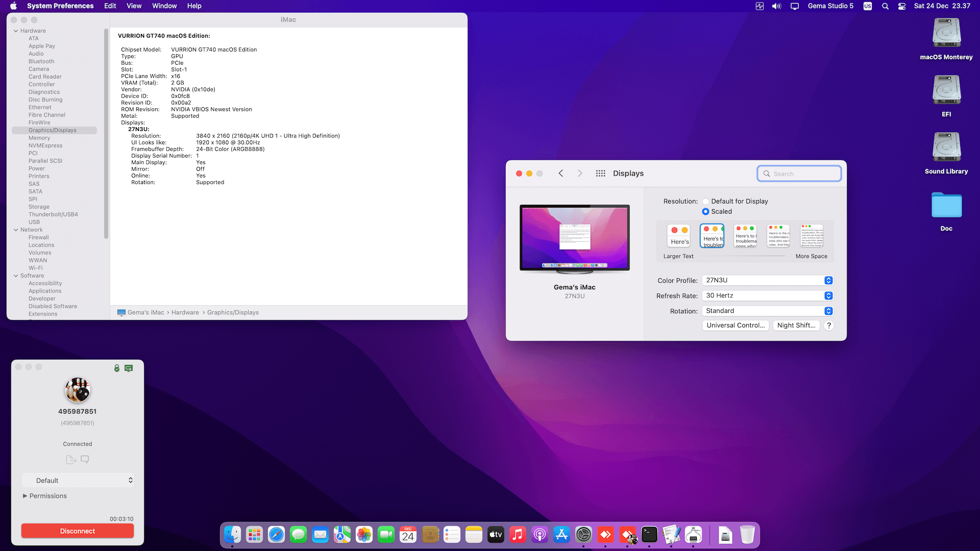Collapse the Hardware section in the sidebar

pos(16,31)
